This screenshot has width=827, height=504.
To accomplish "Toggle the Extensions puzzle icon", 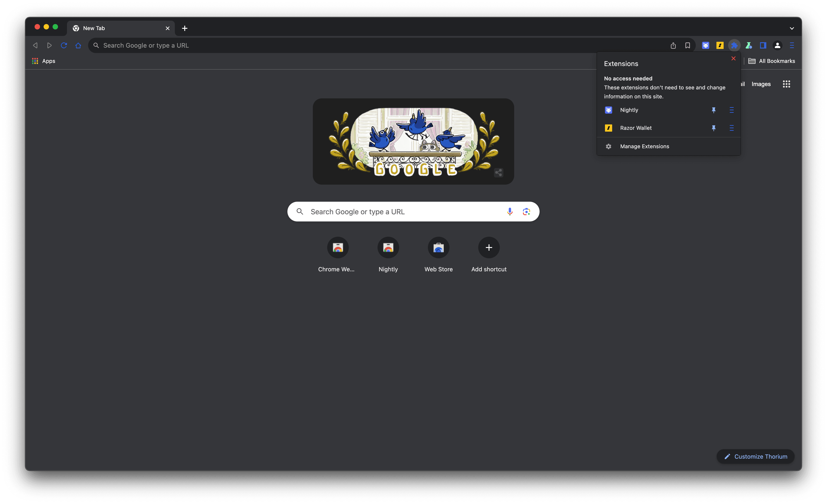I will (x=734, y=45).
